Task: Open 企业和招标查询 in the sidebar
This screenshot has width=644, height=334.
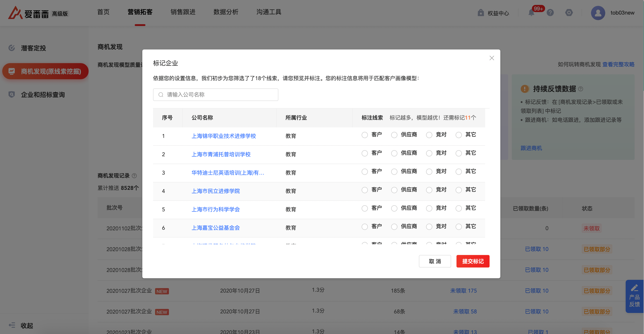Action: [43, 94]
